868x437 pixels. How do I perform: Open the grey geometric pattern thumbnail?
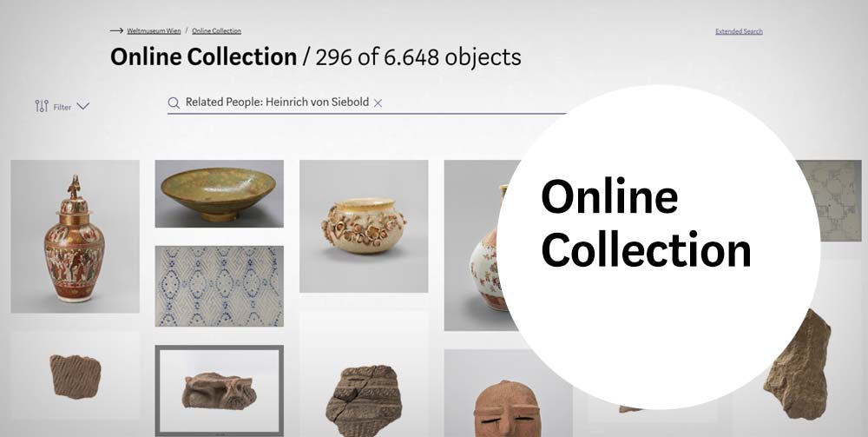pos(832,201)
